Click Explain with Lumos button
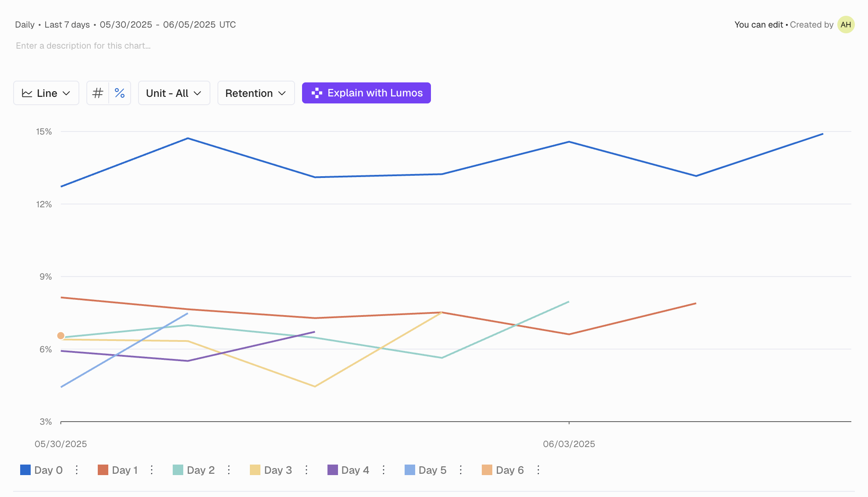 (366, 93)
